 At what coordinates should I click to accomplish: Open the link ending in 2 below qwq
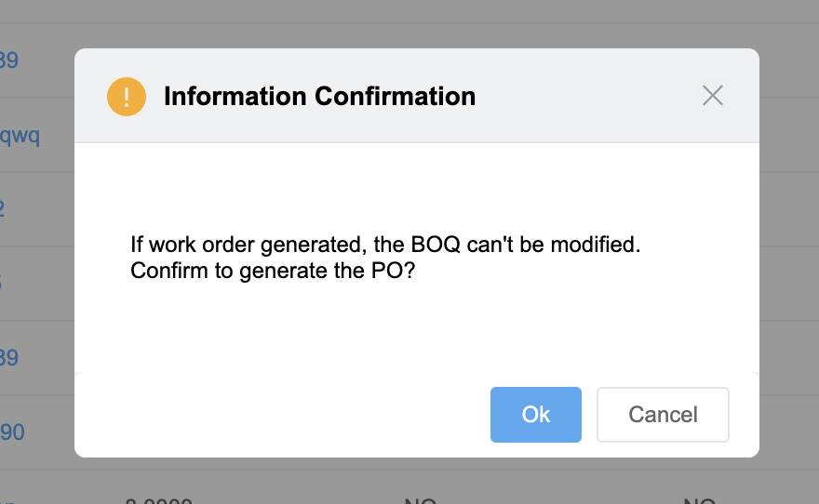(x=2, y=208)
